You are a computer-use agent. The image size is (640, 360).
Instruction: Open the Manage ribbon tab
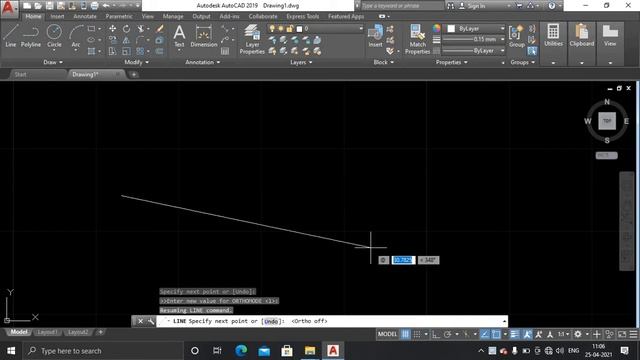coord(173,16)
